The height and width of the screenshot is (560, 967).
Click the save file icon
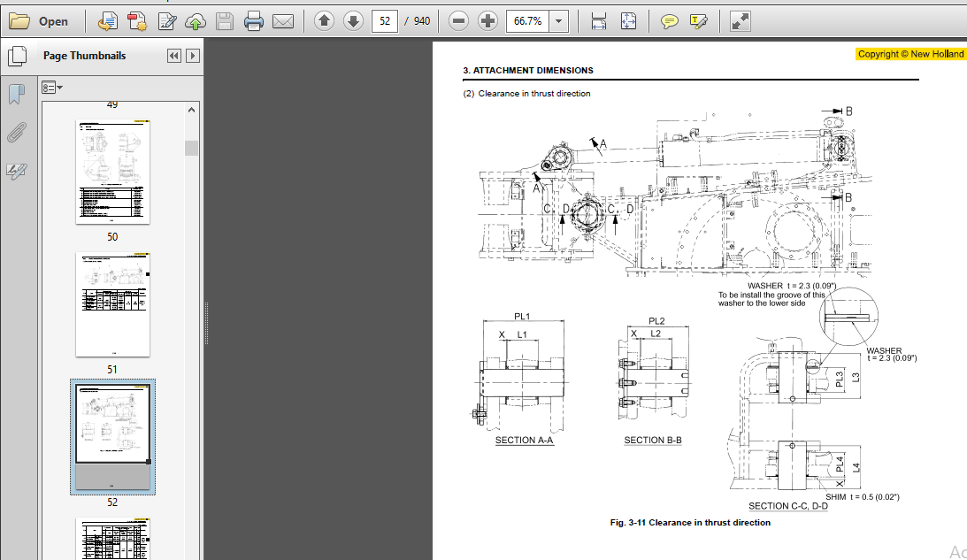pyautogui.click(x=225, y=21)
